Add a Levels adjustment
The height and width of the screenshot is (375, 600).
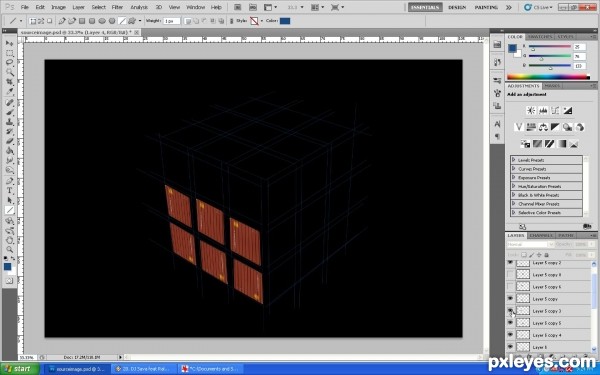click(x=543, y=111)
